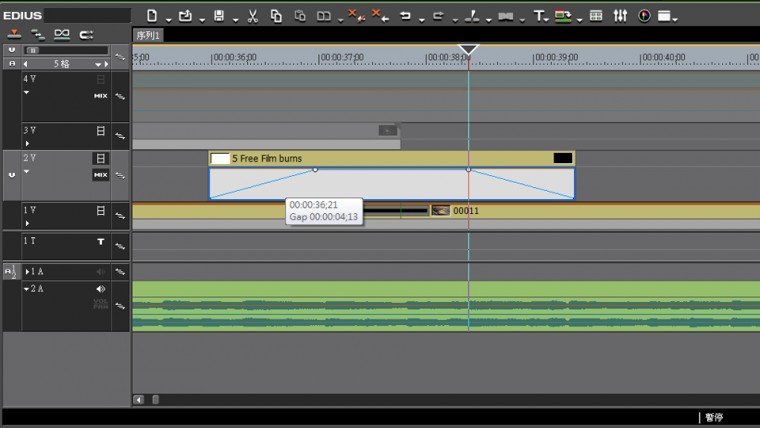Click the Create Title T icon
Screen dimensions: 760x428
pyautogui.click(x=539, y=16)
